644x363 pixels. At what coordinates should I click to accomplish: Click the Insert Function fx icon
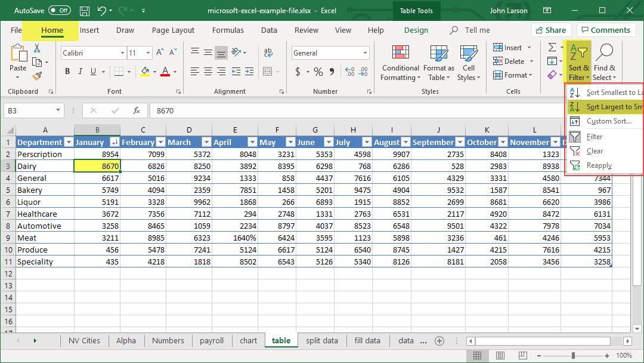coord(137,110)
